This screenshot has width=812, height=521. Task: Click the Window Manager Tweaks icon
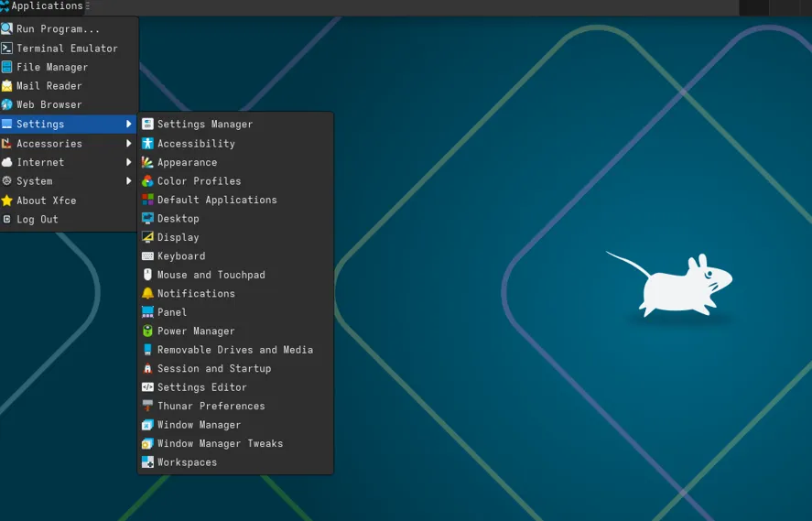[x=147, y=443]
